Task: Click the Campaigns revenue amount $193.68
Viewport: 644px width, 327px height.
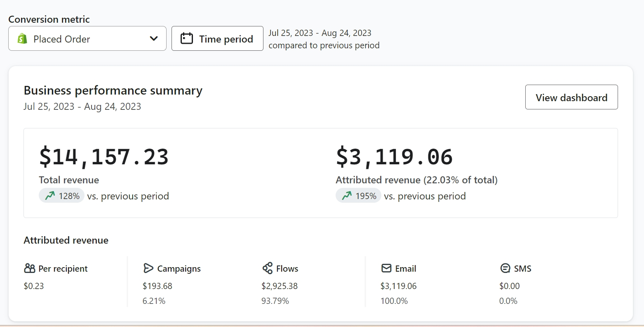Action: 157,286
